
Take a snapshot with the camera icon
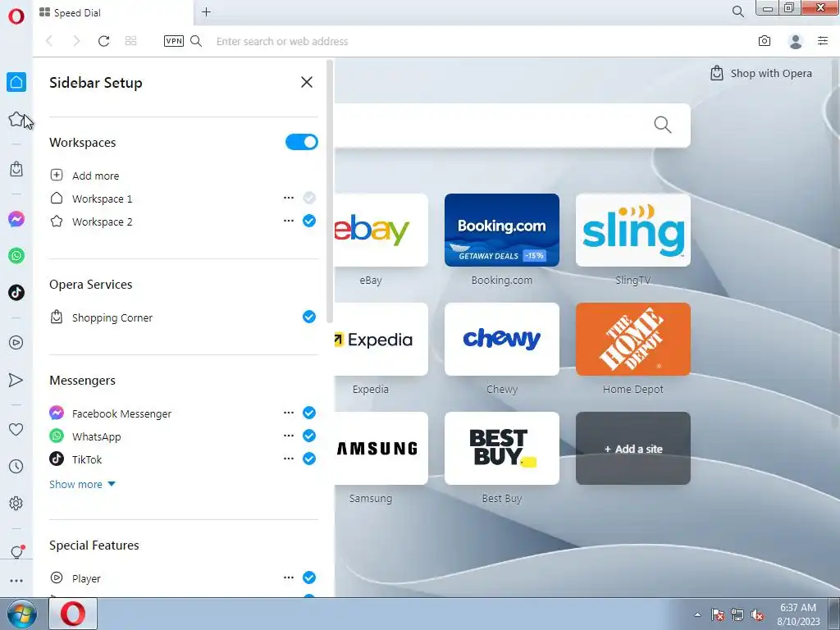click(765, 41)
